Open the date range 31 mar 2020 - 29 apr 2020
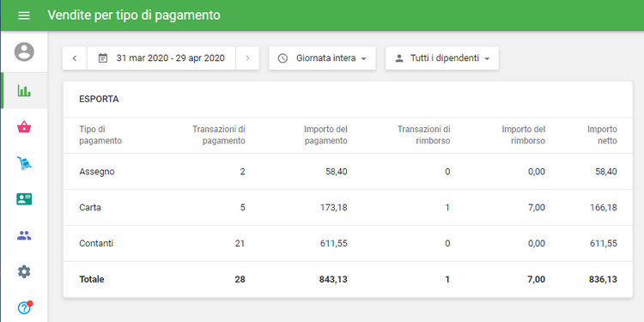Image resolution: width=644 pixels, height=322 pixels. (x=161, y=58)
